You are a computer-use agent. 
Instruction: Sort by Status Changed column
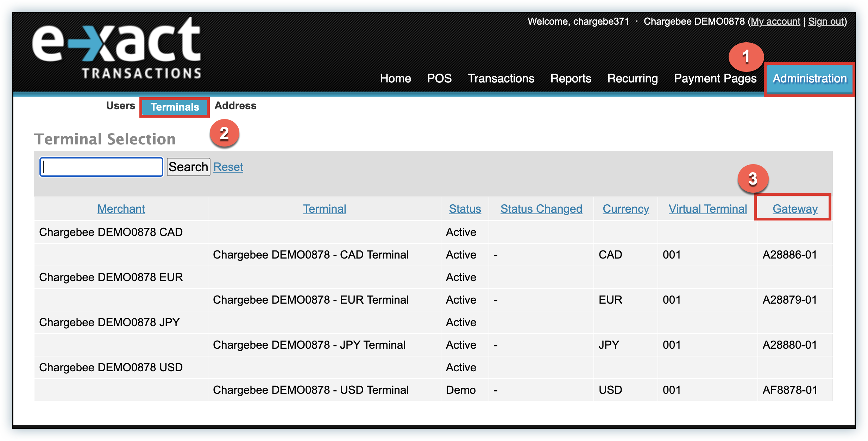tap(541, 209)
